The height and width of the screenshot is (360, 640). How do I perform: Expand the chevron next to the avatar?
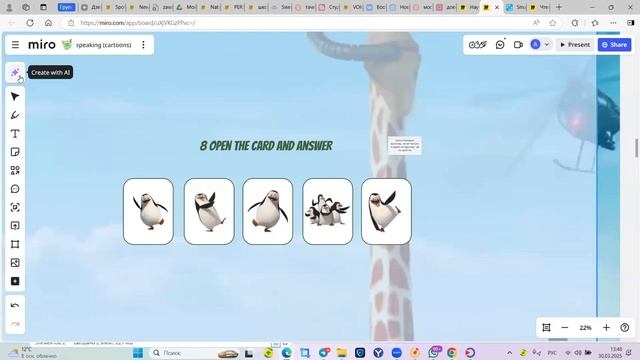point(547,44)
